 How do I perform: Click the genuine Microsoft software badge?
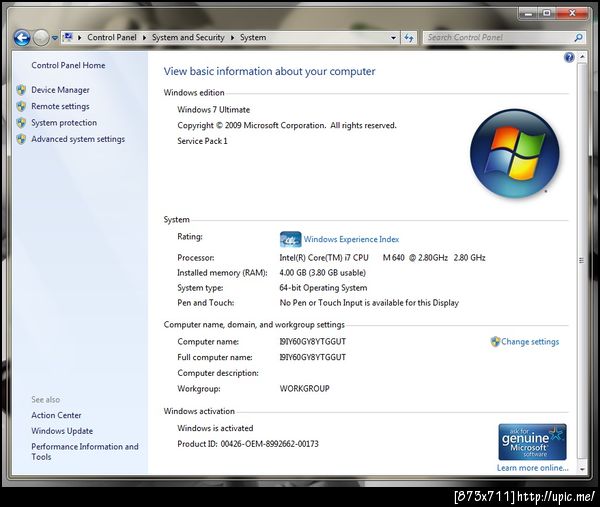point(532,442)
